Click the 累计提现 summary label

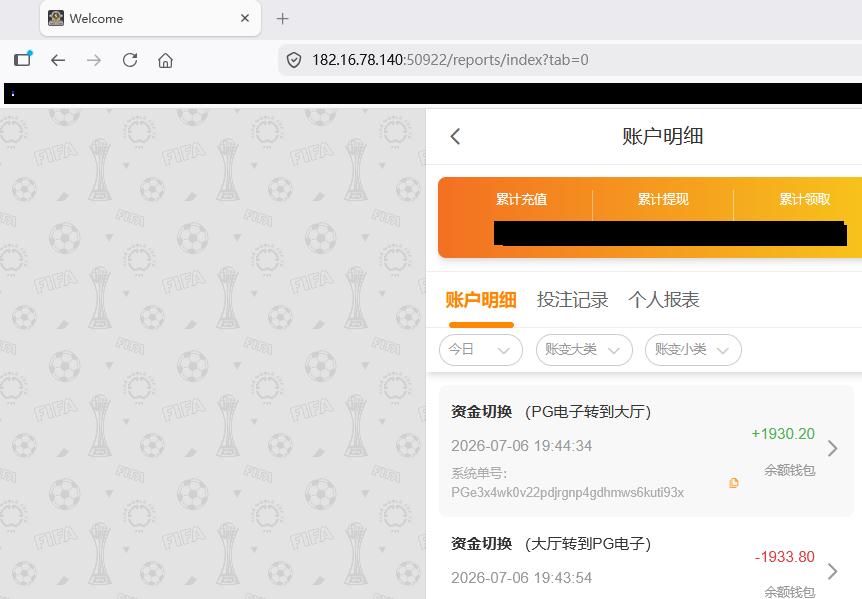pyautogui.click(x=663, y=199)
